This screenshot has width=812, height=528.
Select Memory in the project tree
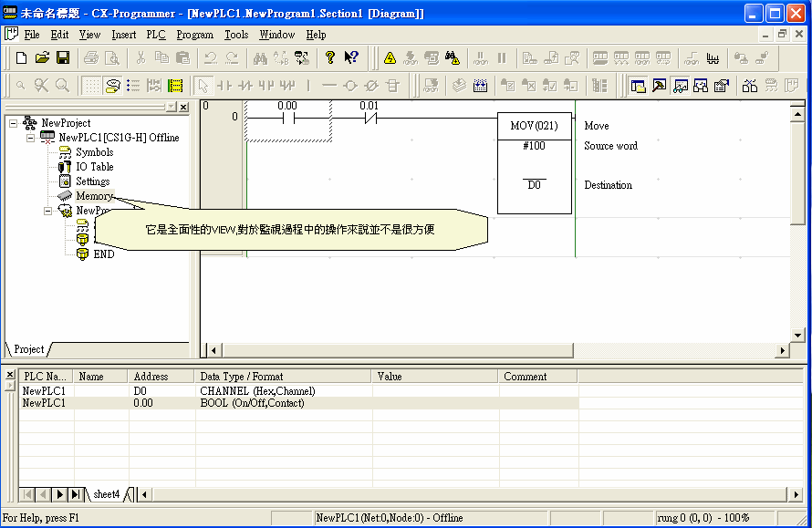pyautogui.click(x=94, y=196)
